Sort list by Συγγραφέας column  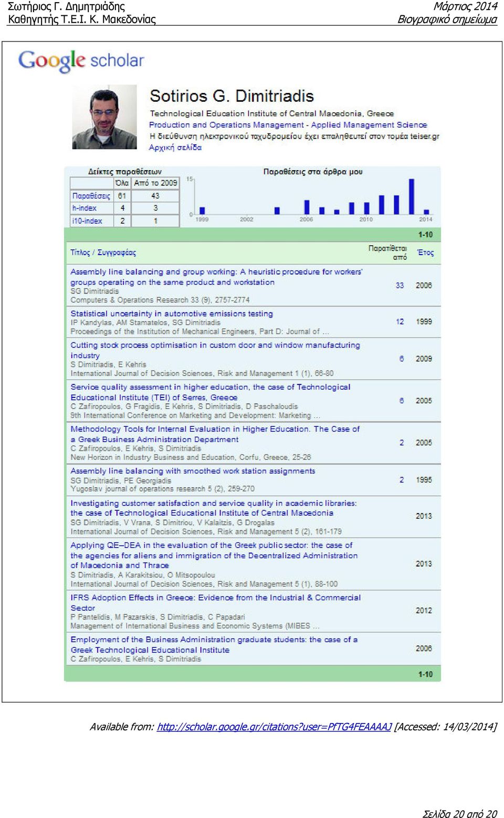[x=117, y=253]
